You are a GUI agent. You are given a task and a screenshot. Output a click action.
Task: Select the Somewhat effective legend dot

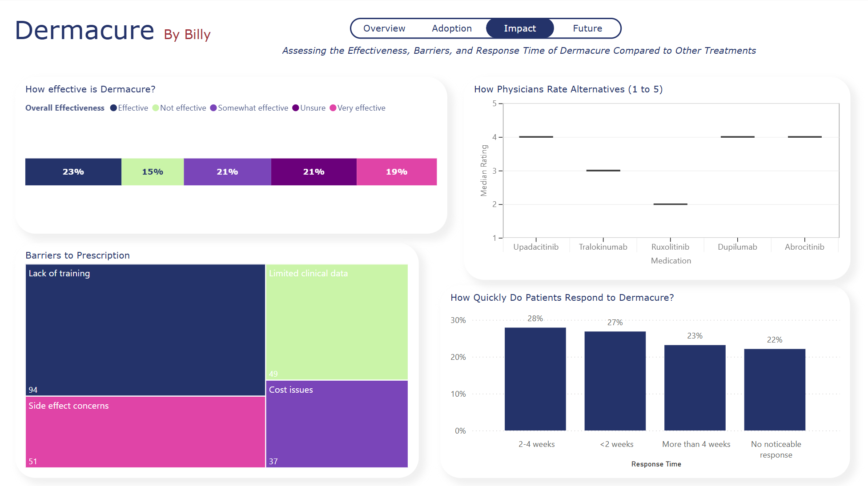click(214, 108)
